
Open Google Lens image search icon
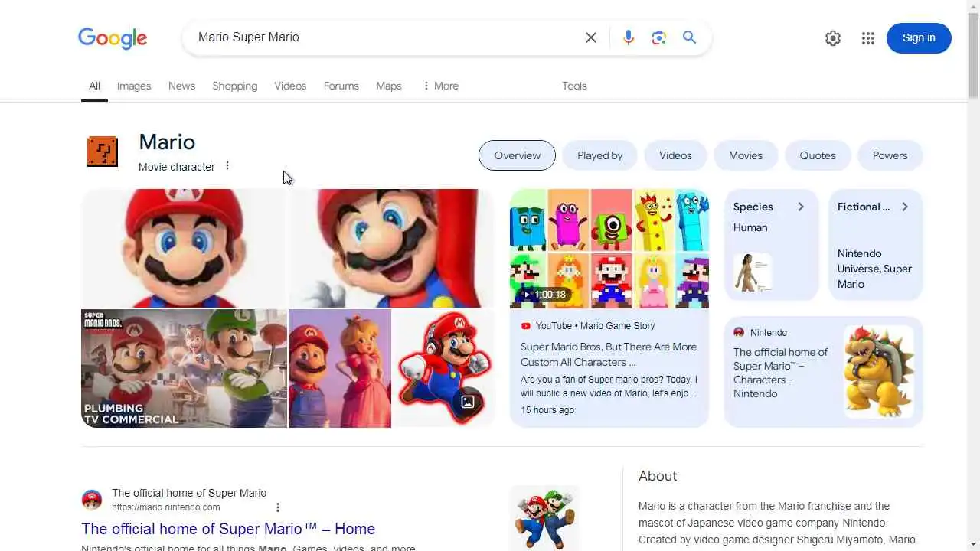click(658, 37)
